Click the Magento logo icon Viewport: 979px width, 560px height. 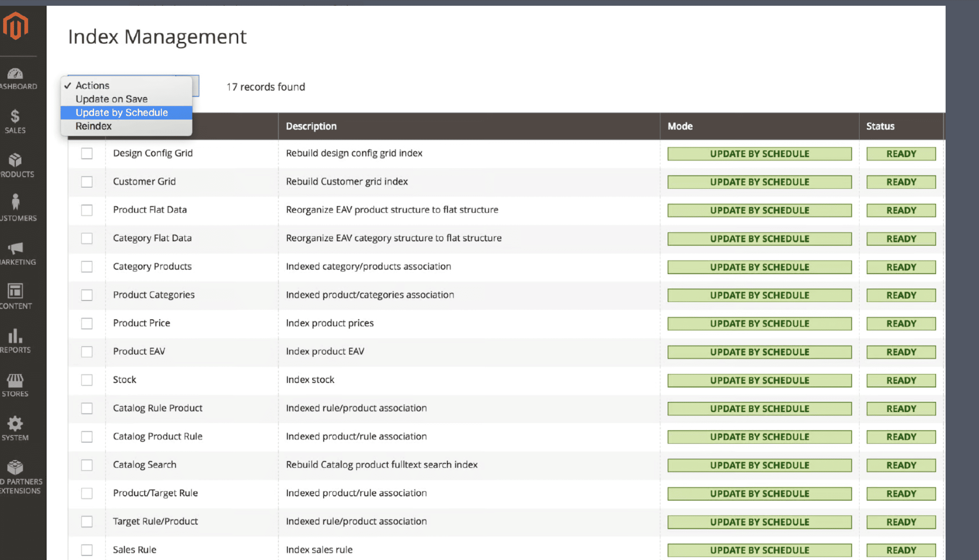pos(15,26)
